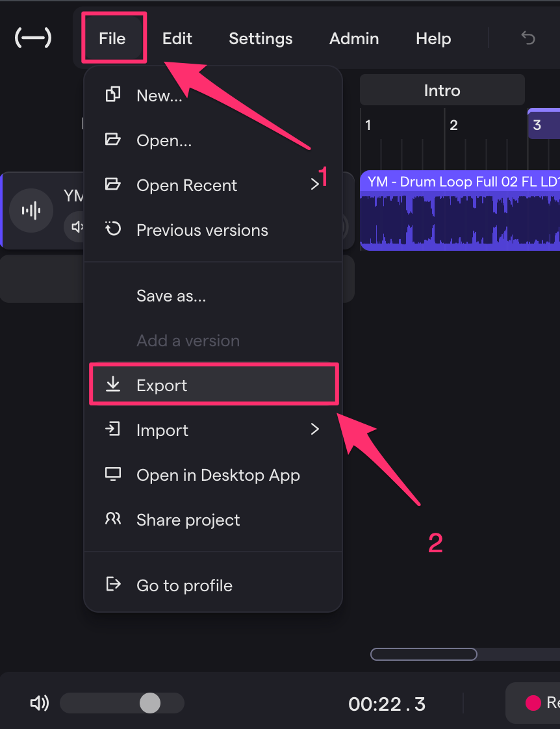Choose Save as... from the File menu
Viewport: 560px width, 729px height.
pyautogui.click(x=171, y=296)
